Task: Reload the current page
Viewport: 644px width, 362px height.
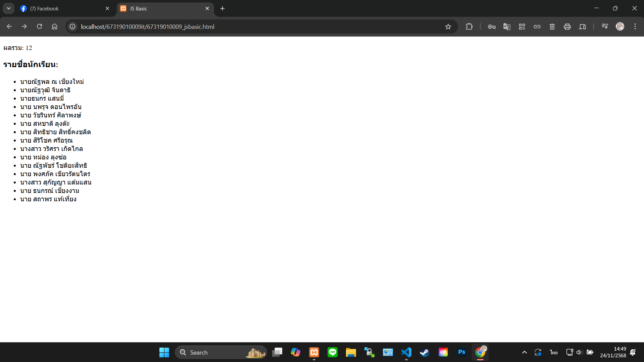Action: tap(39, 27)
